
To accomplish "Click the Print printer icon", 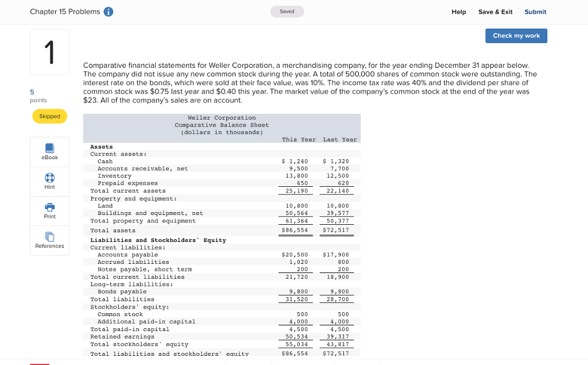I will [49, 207].
